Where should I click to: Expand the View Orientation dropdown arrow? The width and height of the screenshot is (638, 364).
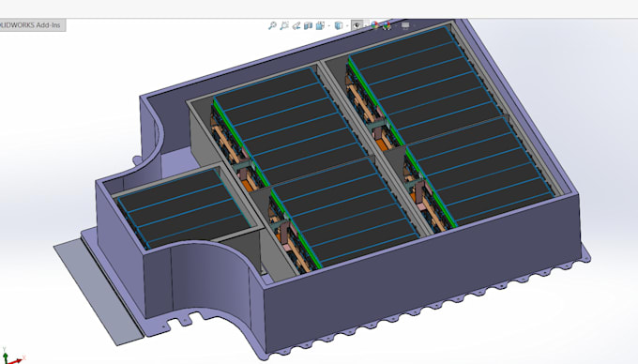coord(328,25)
